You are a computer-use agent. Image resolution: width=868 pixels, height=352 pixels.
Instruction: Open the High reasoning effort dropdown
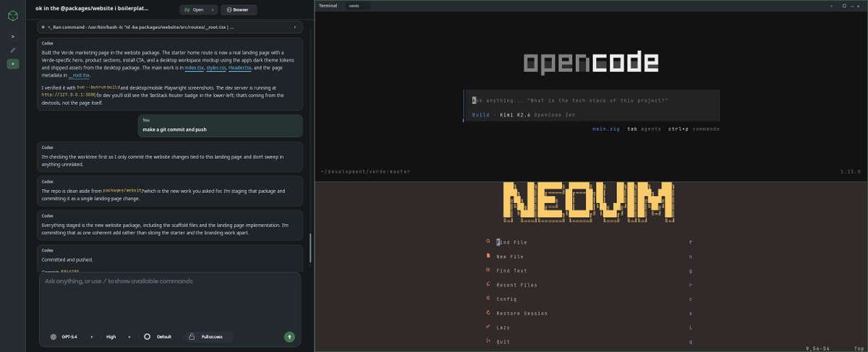point(119,337)
